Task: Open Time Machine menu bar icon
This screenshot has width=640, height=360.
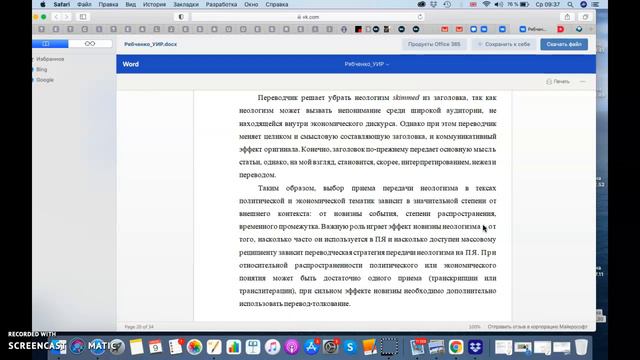Action: (447, 4)
